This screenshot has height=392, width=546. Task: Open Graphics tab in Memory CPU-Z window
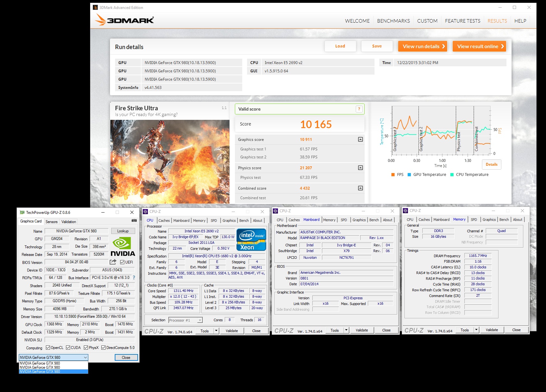pos(489,220)
